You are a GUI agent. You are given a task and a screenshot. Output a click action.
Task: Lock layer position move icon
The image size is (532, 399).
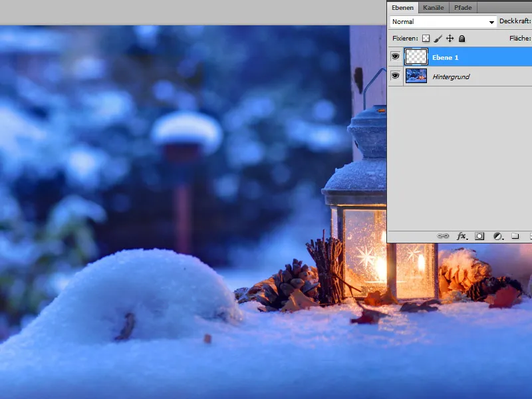tap(450, 39)
